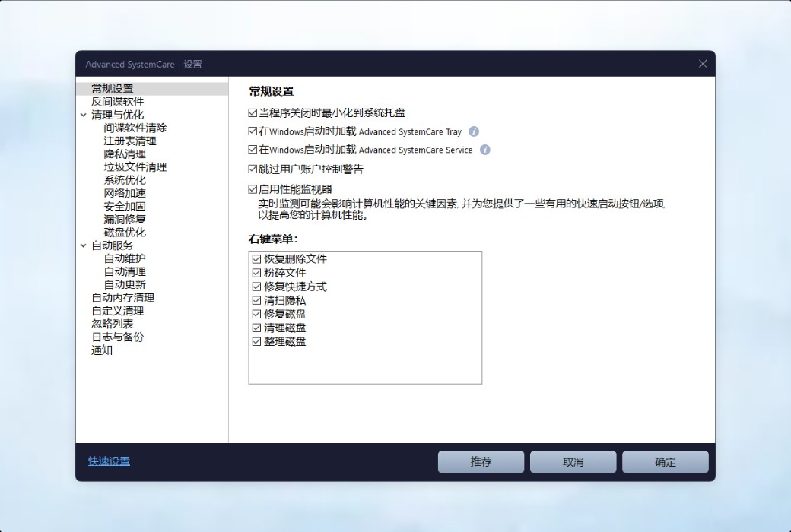Viewport: 791px width, 532px height.
Task: Select 清理与优化 category label
Action: pos(118,115)
